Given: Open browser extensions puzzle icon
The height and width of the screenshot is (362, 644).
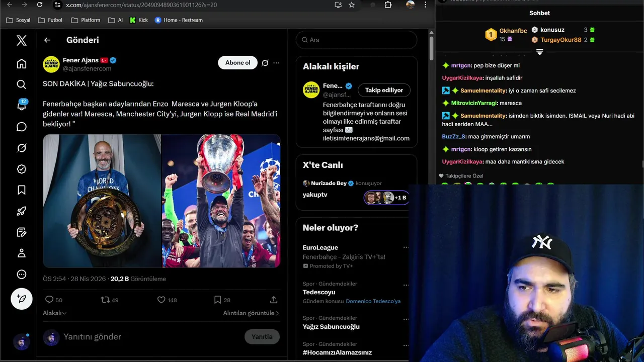Looking at the screenshot, I should click(x=388, y=5).
